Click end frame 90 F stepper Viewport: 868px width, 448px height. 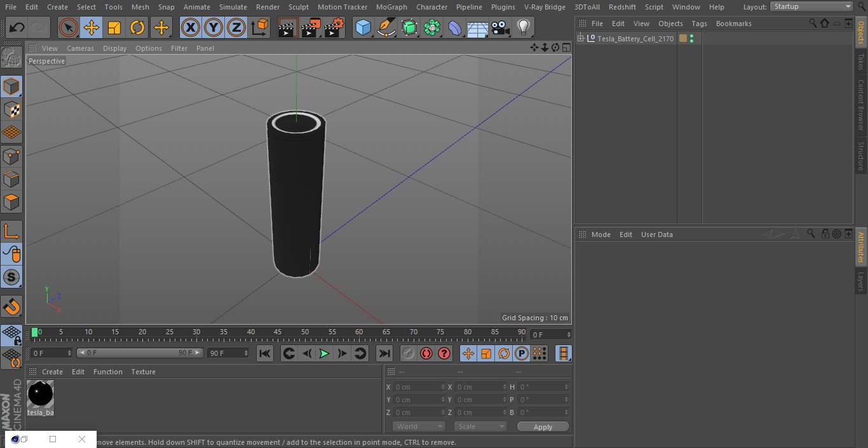[x=245, y=353]
